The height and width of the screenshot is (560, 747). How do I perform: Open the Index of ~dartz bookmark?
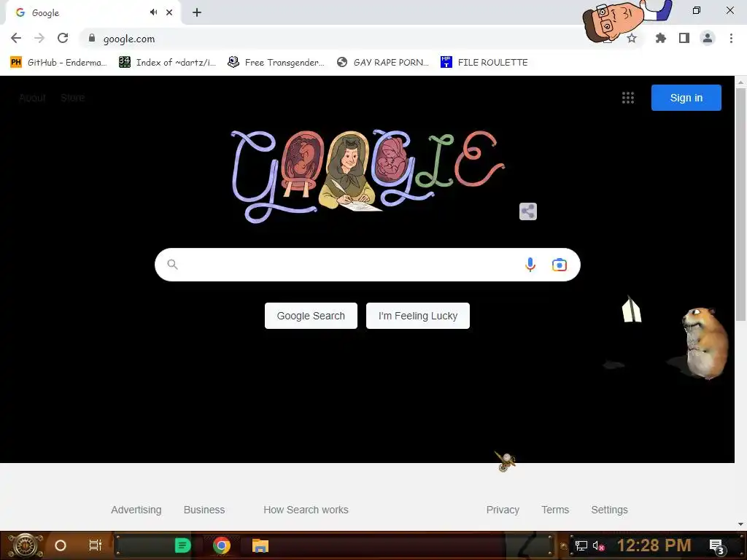coord(167,63)
